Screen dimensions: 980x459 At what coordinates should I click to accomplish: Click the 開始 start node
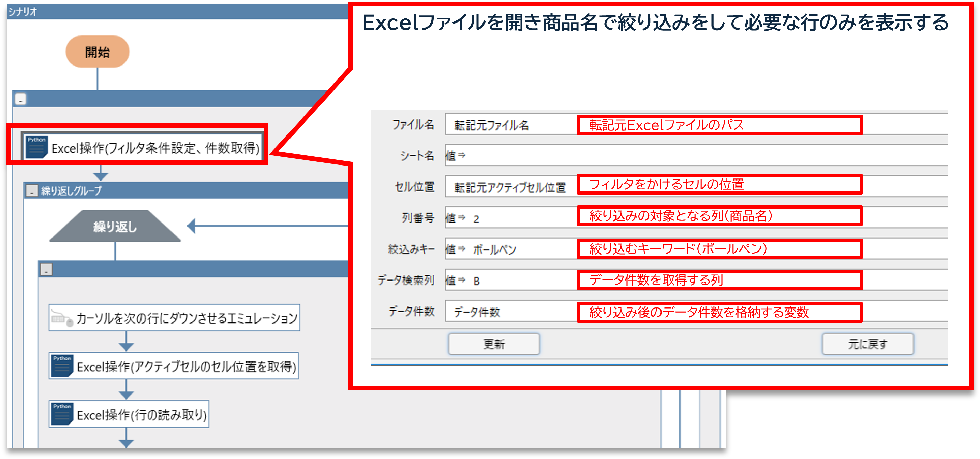98,52
